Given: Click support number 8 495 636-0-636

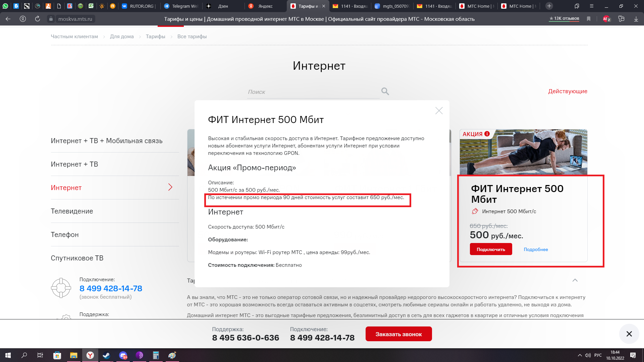Looking at the screenshot, I should [x=246, y=338].
